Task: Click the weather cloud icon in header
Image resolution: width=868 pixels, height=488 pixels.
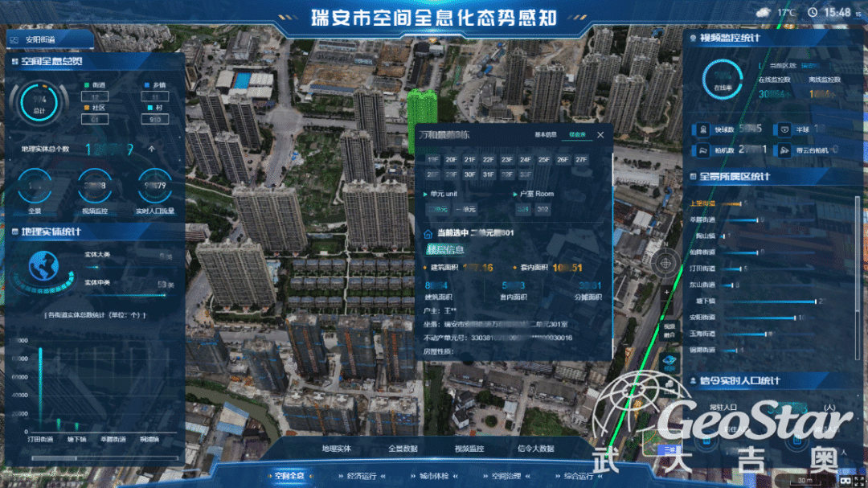Action: point(762,12)
